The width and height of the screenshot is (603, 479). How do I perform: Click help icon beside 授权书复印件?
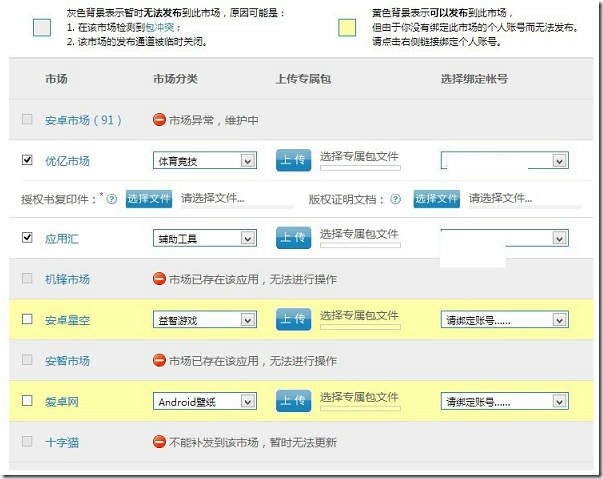click(112, 199)
